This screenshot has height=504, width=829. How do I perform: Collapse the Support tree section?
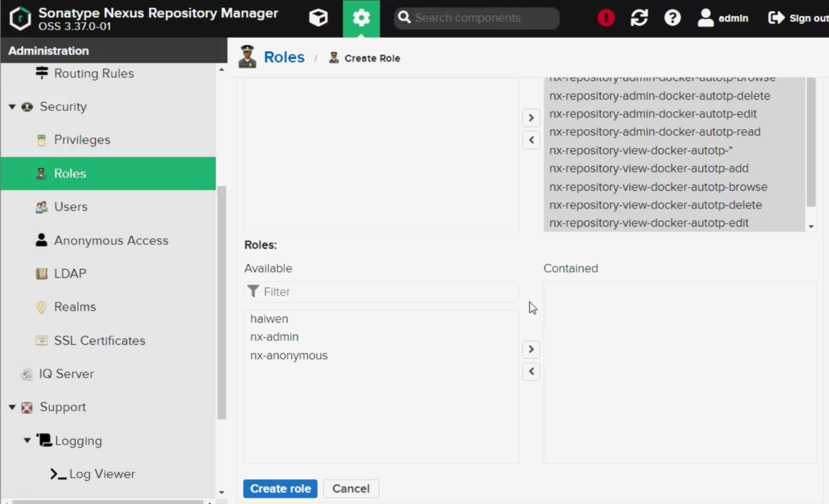click(12, 407)
